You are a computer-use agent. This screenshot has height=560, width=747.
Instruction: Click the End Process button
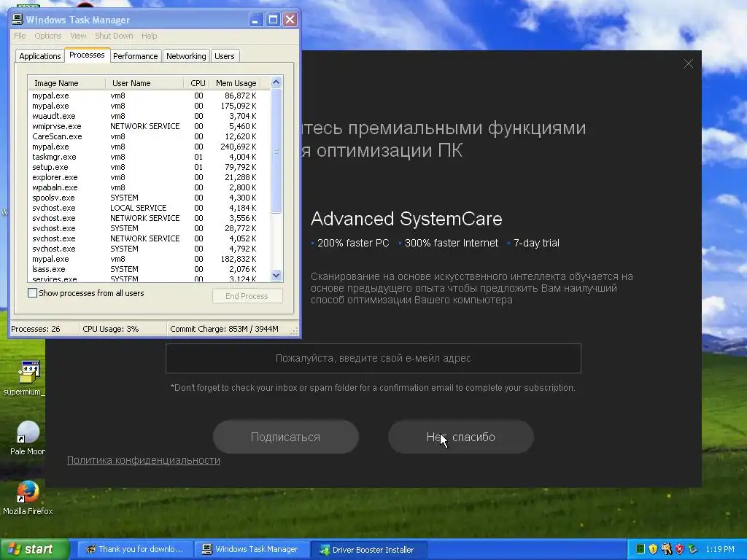pos(247,296)
